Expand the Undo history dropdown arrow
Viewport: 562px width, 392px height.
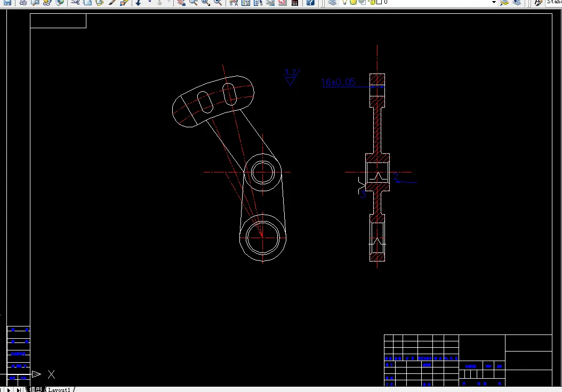tap(149, 2)
